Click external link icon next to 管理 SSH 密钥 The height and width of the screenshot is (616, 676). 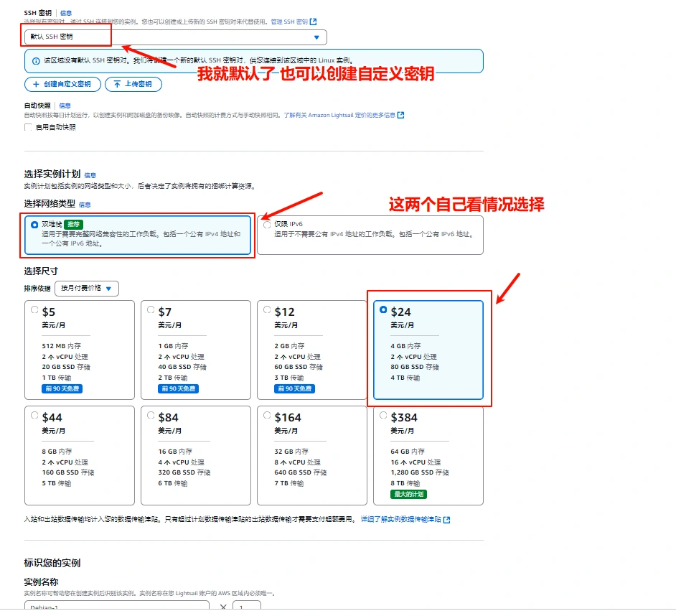coord(314,22)
